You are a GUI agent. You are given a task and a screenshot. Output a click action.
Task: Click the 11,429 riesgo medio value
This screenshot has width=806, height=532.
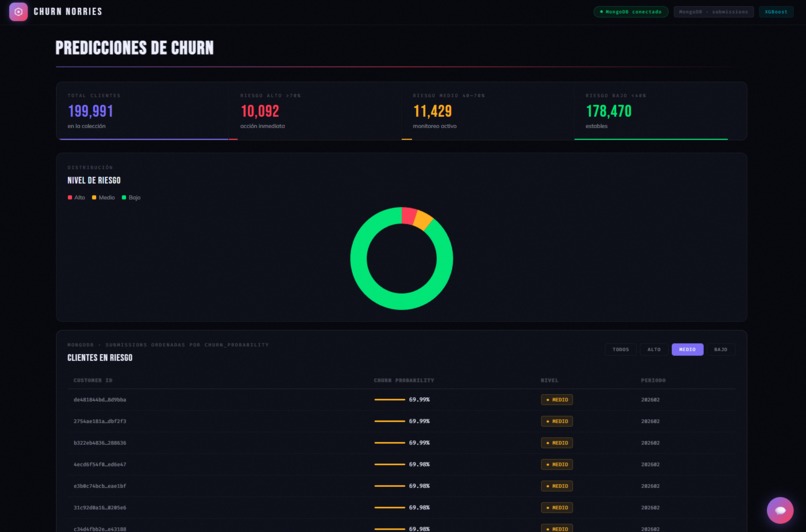tap(432, 111)
